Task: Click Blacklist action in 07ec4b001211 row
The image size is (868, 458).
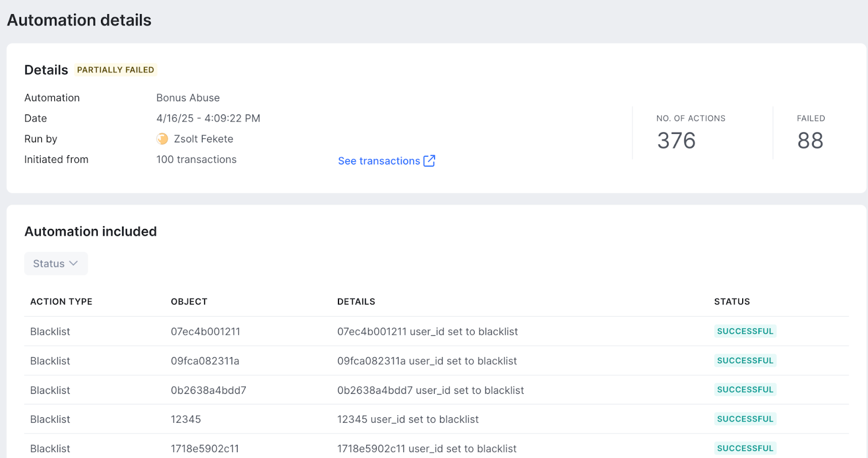Action: (50, 332)
